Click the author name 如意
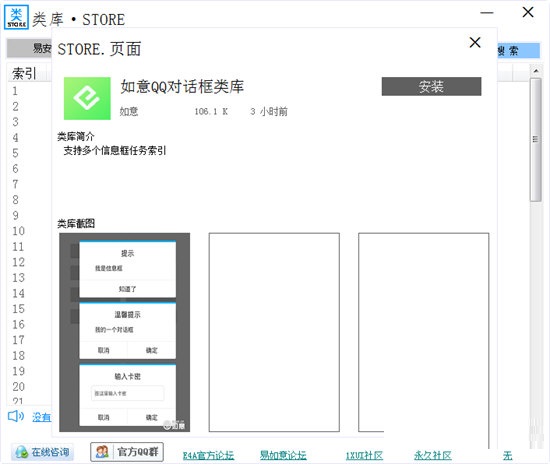This screenshot has height=464, width=550. 129,112
